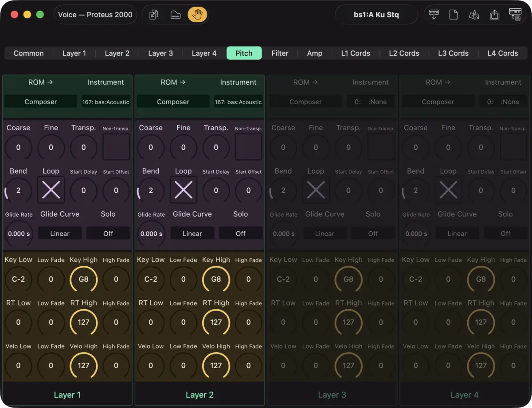
Task: Click the Layer 2 footer label
Action: pyautogui.click(x=199, y=395)
